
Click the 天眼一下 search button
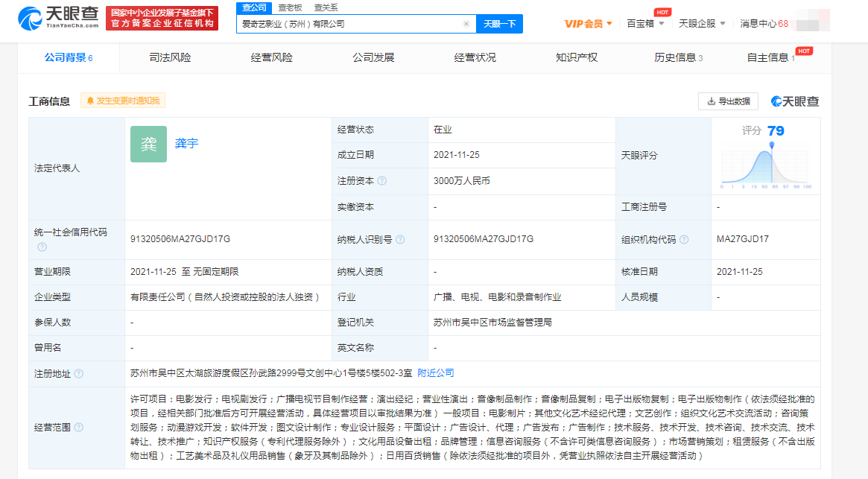pos(499,24)
